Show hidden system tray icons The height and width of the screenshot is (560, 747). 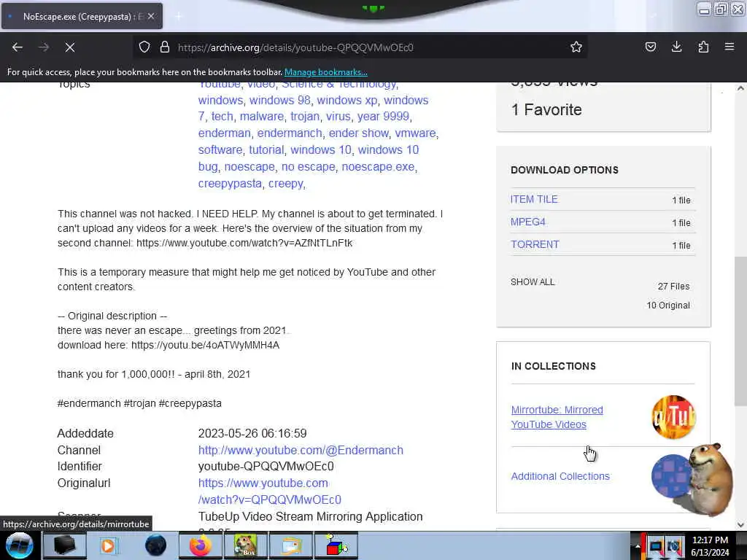click(637, 546)
